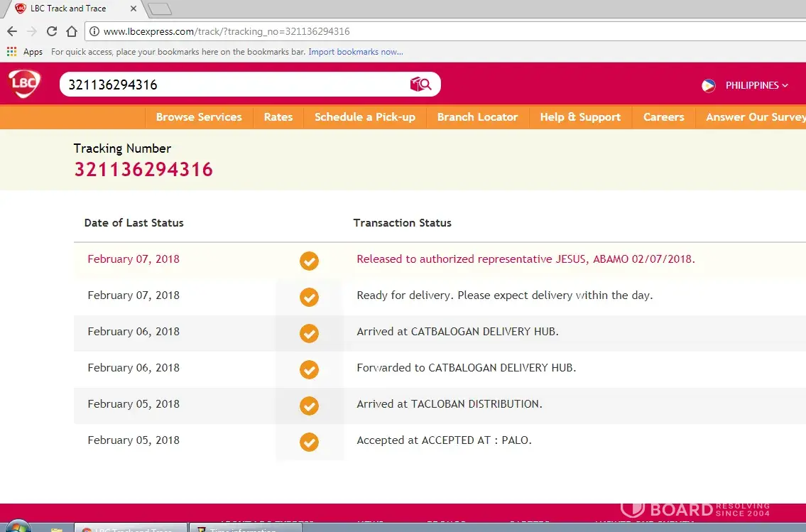Click the Import bookmarks now link
This screenshot has width=806, height=532.
[x=355, y=52]
